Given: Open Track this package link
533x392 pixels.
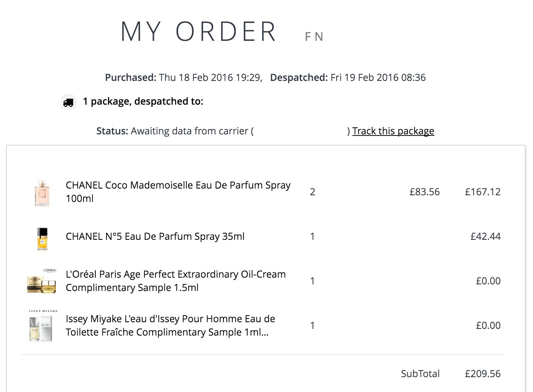Looking at the screenshot, I should coord(393,131).
